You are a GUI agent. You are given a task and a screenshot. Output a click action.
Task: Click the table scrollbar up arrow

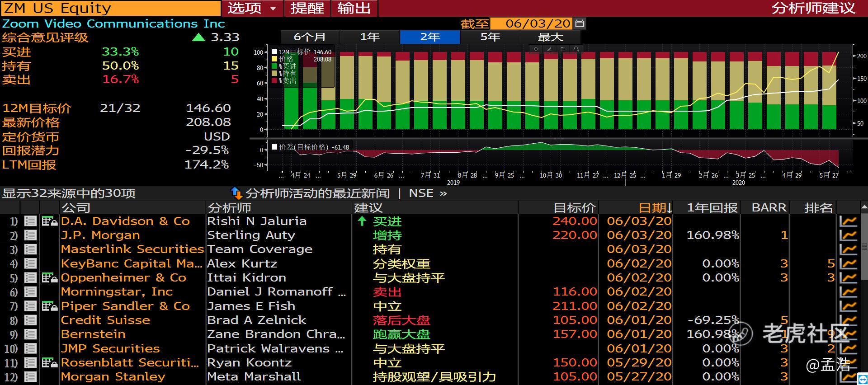click(x=863, y=207)
